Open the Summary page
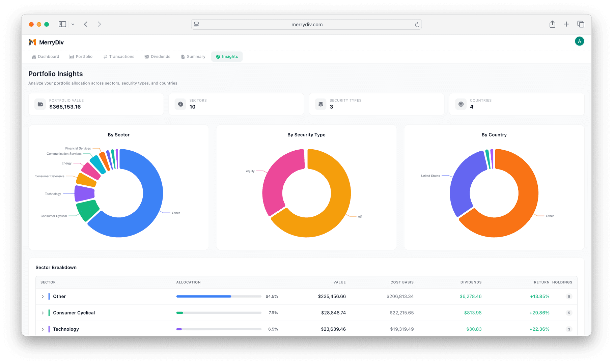Viewport: 613px width, 364px height. [x=193, y=56]
